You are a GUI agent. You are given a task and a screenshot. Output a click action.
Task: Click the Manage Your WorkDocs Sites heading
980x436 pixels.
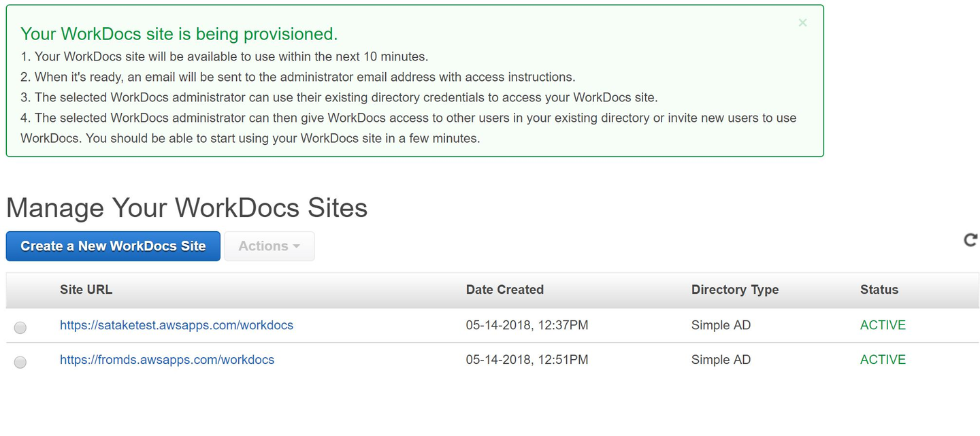click(186, 207)
